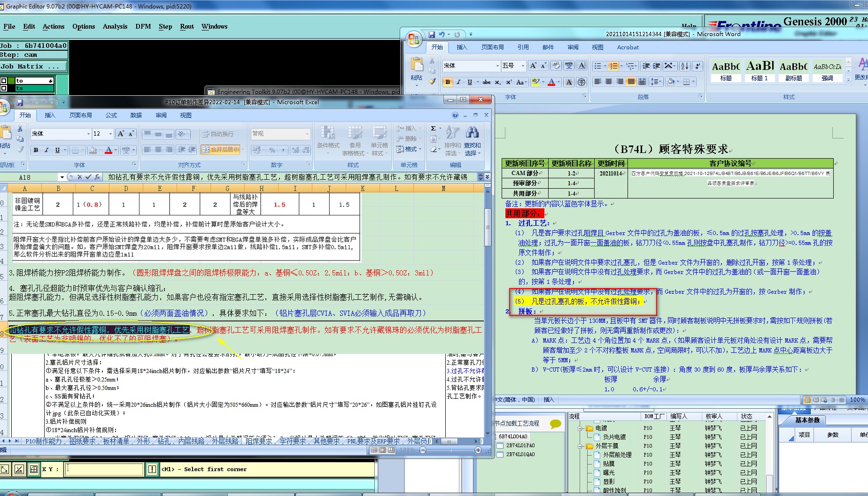The height and width of the screenshot is (496, 868).
Task: Expand the Word styles gallery
Action: pos(848,80)
